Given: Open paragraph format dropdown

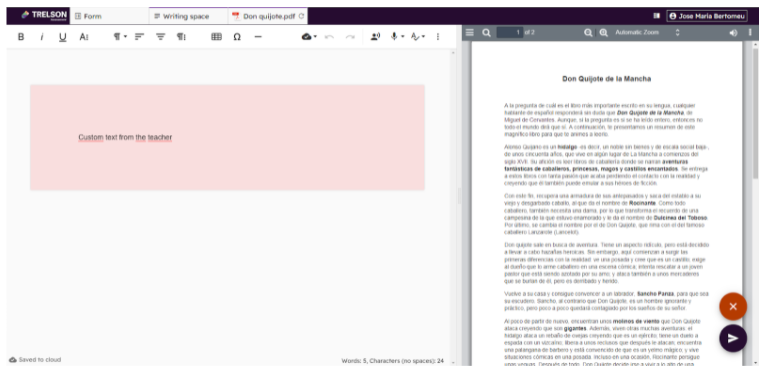Looking at the screenshot, I should (120, 36).
